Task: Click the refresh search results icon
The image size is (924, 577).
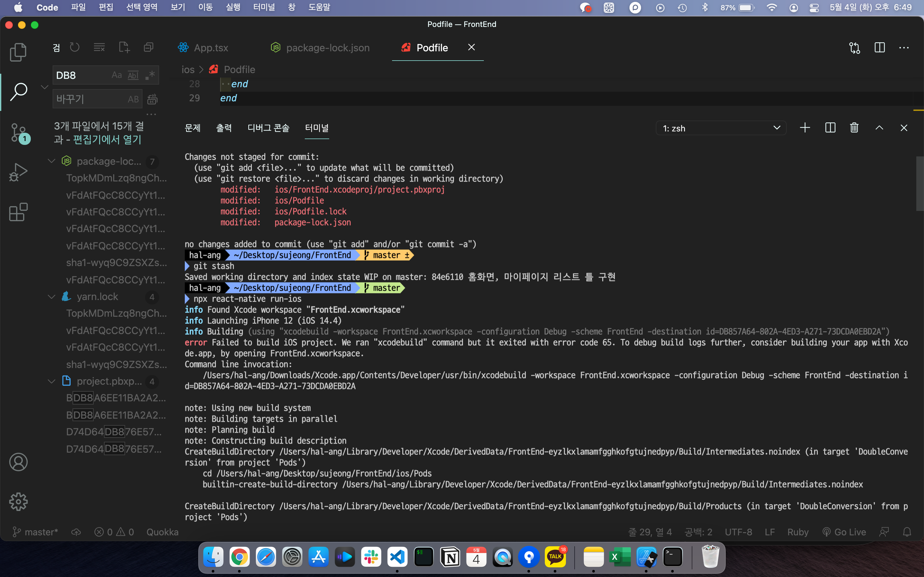Action: tap(75, 47)
